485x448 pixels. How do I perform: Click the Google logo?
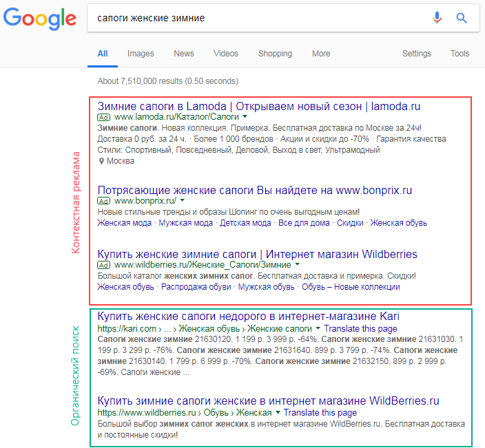coord(39,19)
